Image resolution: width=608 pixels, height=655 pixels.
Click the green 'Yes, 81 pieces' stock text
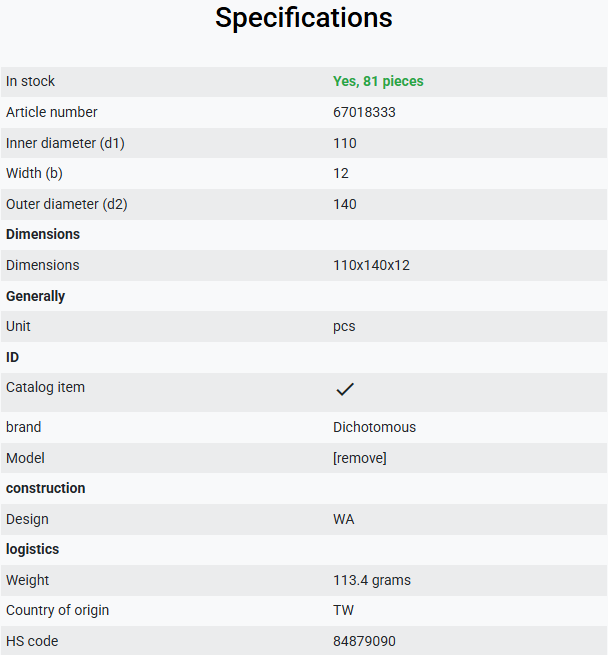(378, 81)
